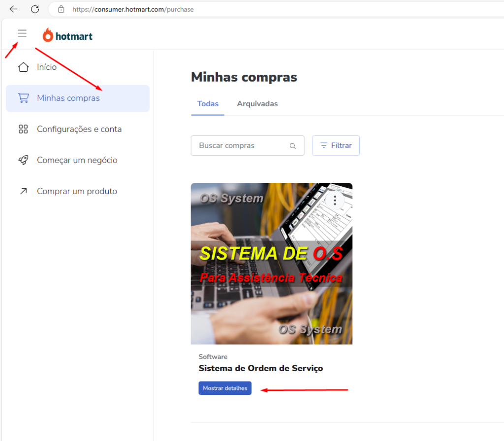The height and width of the screenshot is (441, 504).
Task: Click the site lock icon in address bar
Action: click(x=61, y=9)
